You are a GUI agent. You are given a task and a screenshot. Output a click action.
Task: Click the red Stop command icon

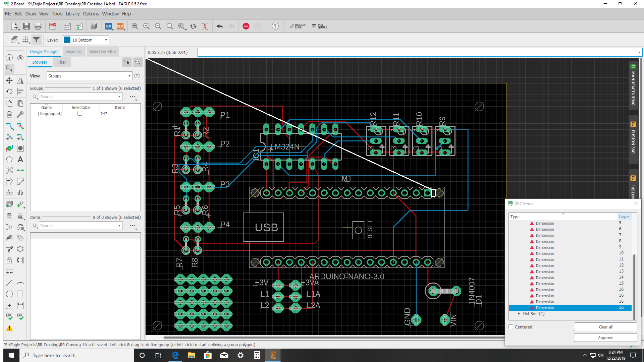click(x=246, y=26)
